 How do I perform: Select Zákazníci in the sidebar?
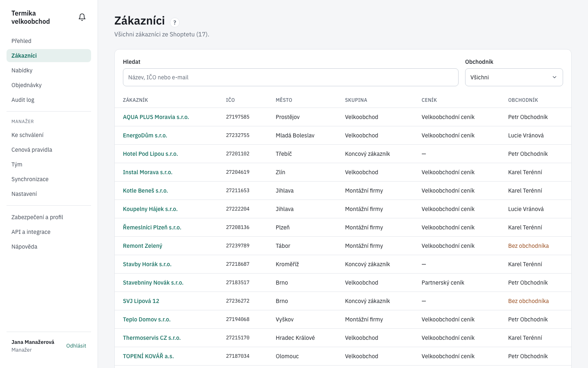[x=49, y=56]
